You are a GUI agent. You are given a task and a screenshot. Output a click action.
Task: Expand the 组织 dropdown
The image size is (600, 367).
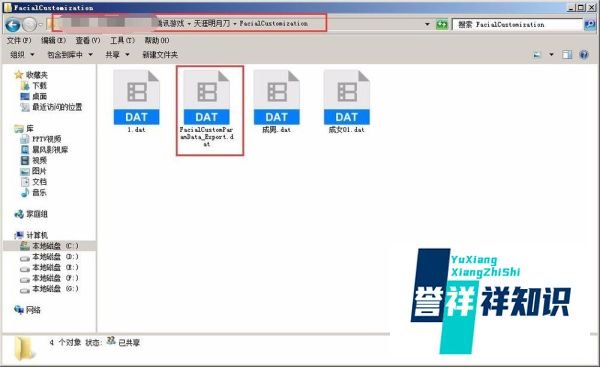[22, 55]
